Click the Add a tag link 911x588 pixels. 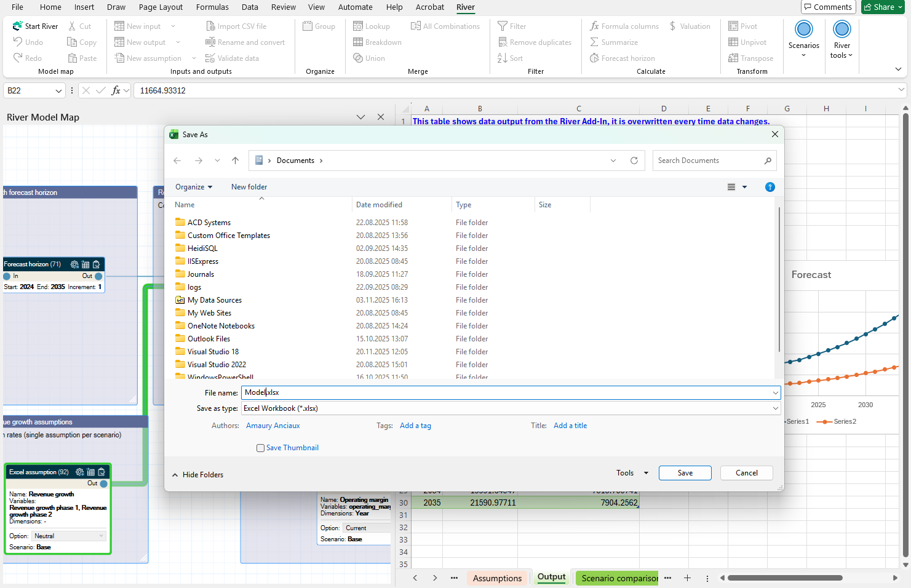pos(415,426)
